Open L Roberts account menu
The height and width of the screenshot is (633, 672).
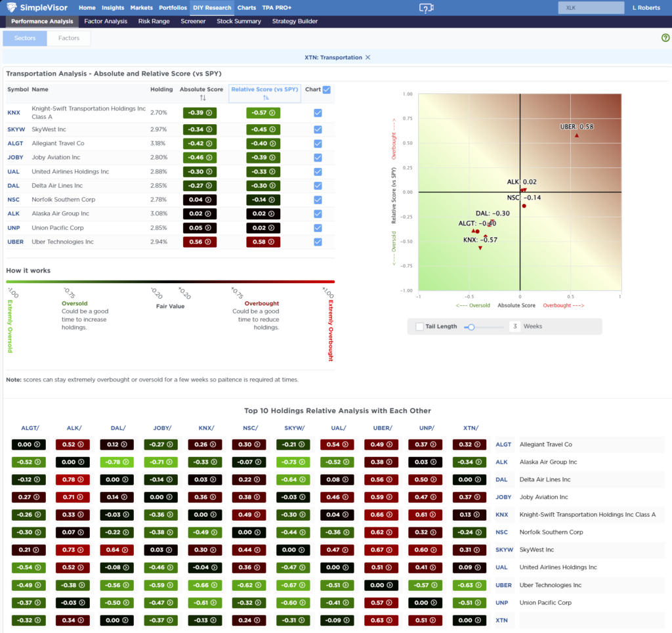tap(646, 8)
